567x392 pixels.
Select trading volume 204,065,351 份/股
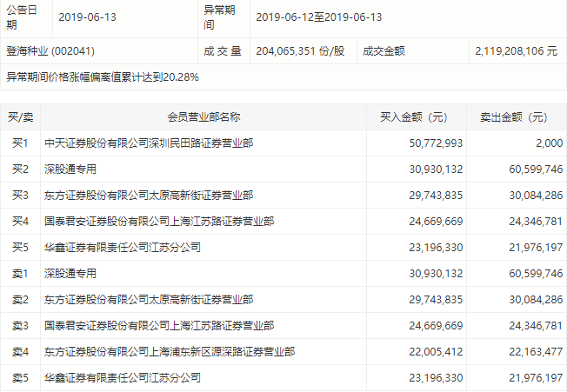[300, 51]
